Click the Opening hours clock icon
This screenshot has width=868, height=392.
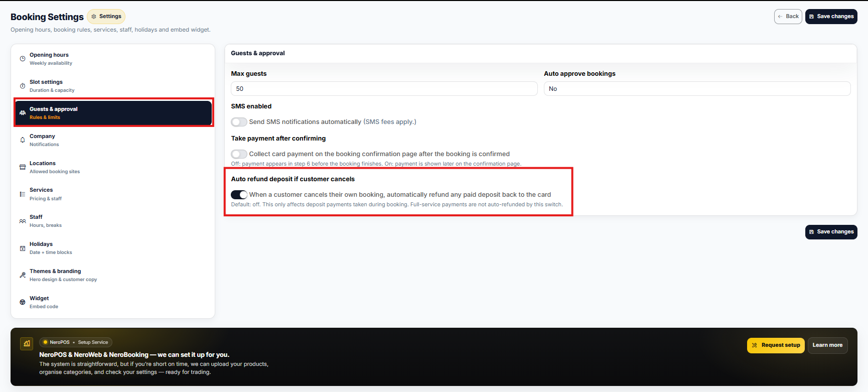click(x=23, y=59)
